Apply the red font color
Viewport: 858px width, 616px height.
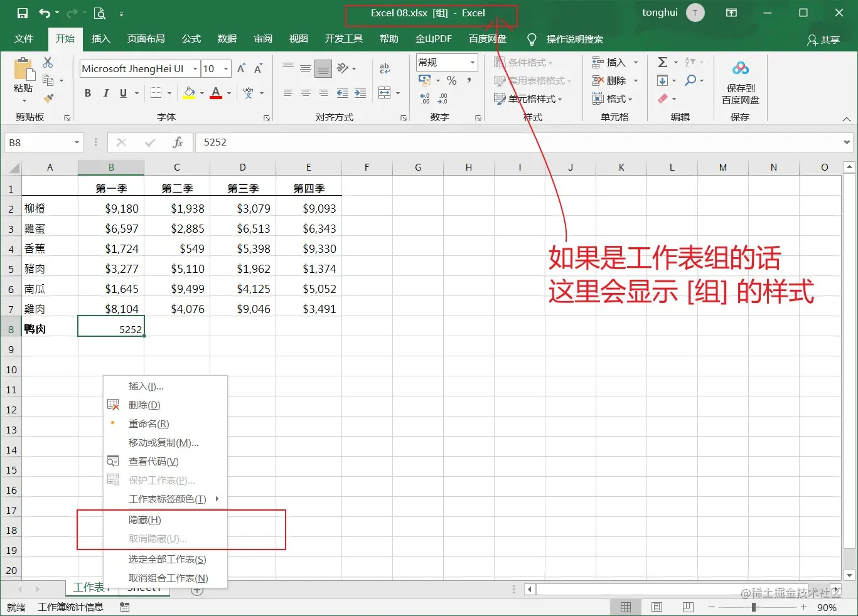(x=216, y=93)
